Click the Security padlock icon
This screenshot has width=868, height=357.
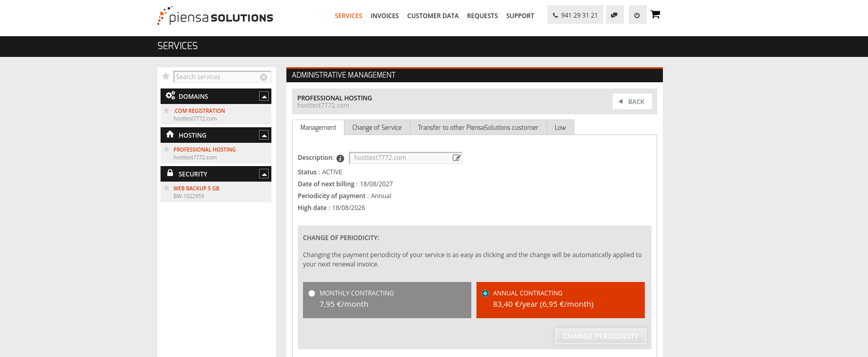click(170, 173)
